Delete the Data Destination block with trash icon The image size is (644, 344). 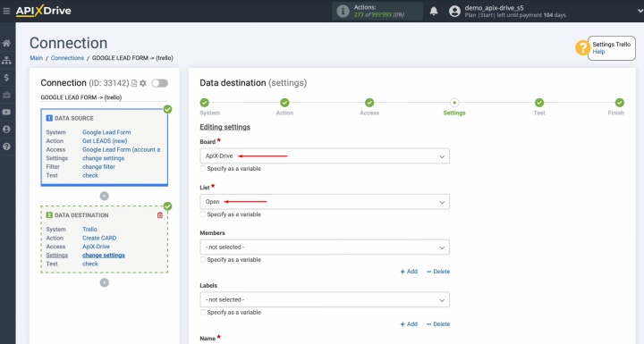160,215
